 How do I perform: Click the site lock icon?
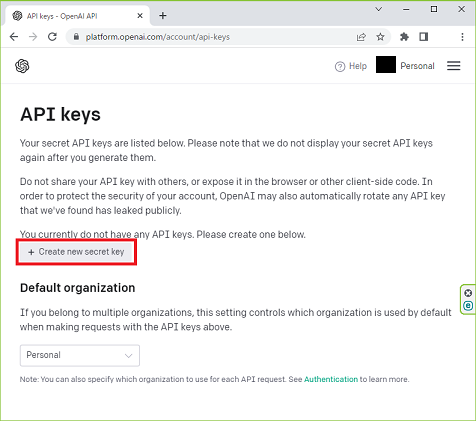click(76, 37)
